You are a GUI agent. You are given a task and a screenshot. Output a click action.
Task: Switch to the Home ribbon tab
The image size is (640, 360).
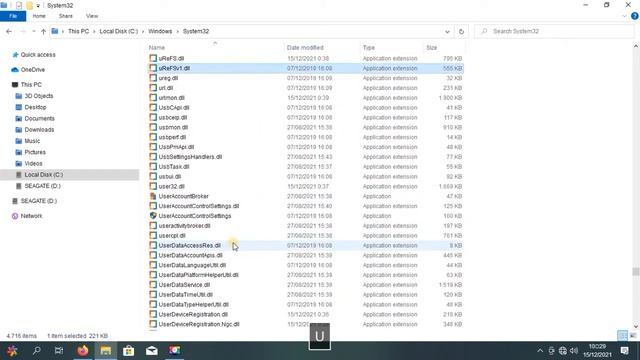(39, 16)
